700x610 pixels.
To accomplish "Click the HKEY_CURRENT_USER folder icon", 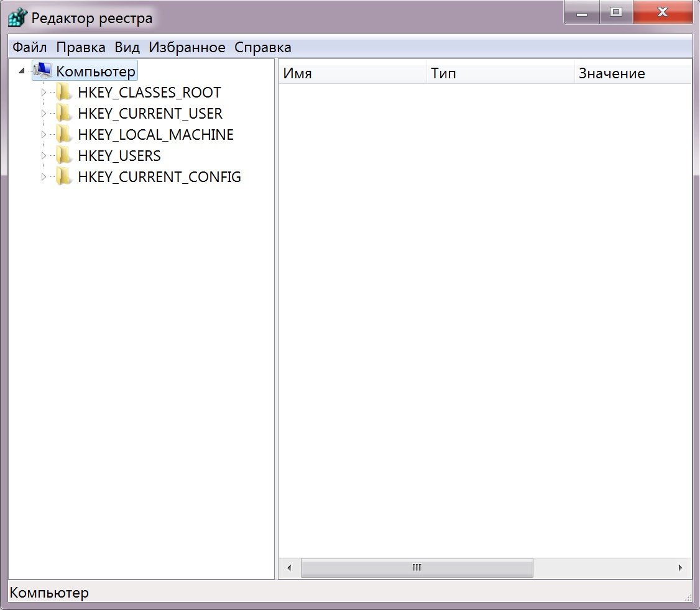I will point(63,113).
